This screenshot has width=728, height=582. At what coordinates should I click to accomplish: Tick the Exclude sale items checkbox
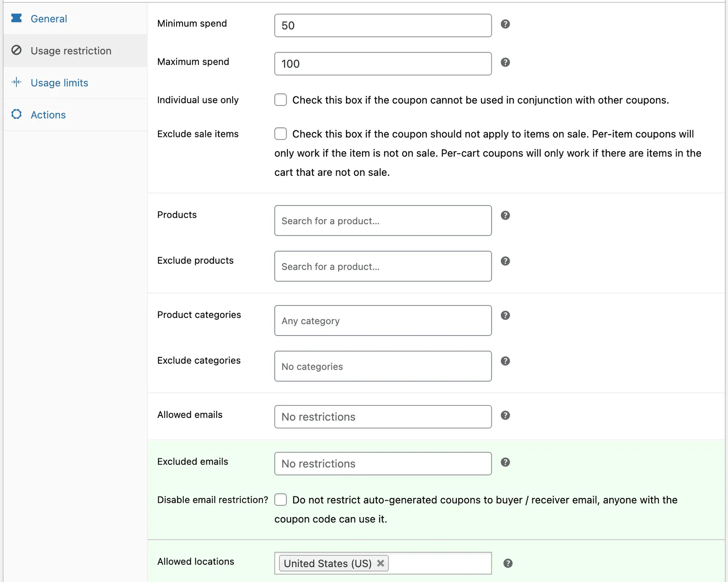point(281,134)
